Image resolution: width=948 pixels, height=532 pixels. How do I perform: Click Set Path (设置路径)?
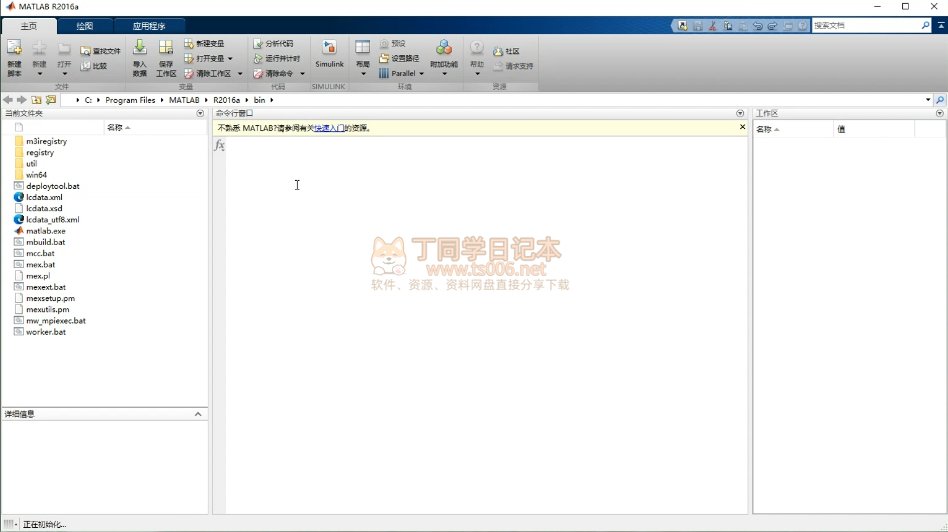click(399, 59)
